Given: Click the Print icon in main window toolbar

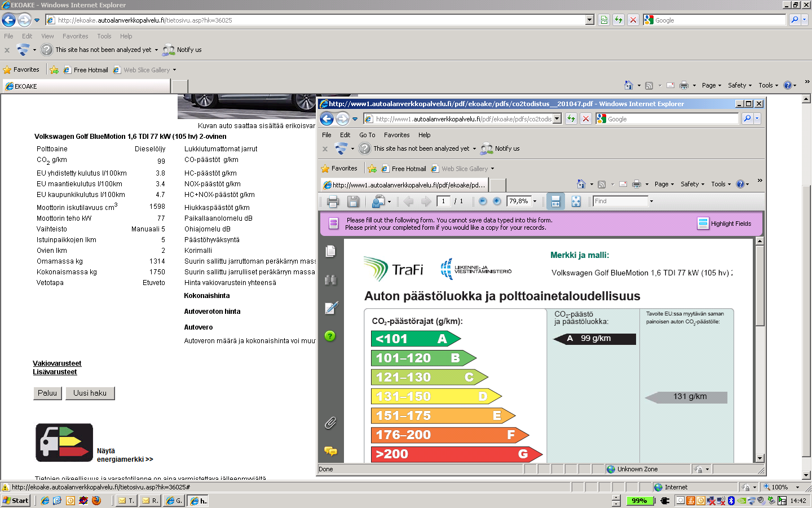Looking at the screenshot, I should 684,85.
